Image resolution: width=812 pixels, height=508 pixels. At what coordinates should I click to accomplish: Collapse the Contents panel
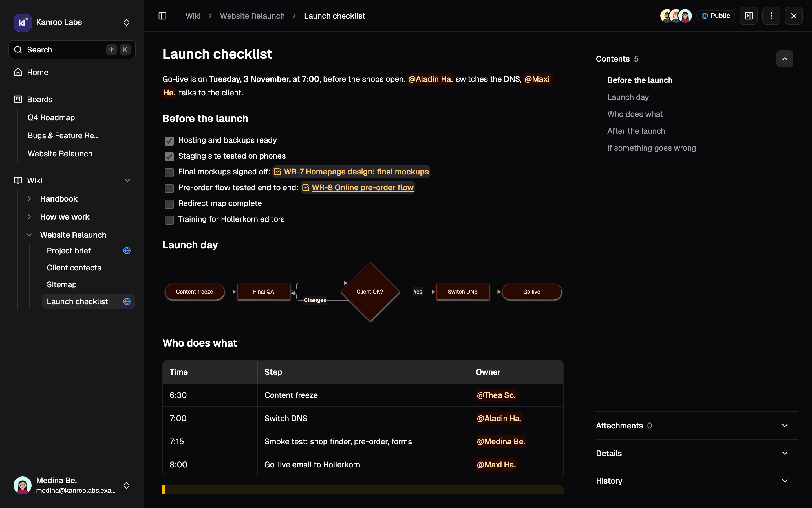784,59
